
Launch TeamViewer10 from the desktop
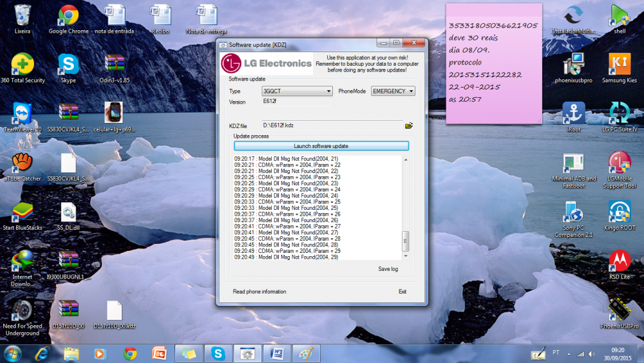click(x=23, y=117)
